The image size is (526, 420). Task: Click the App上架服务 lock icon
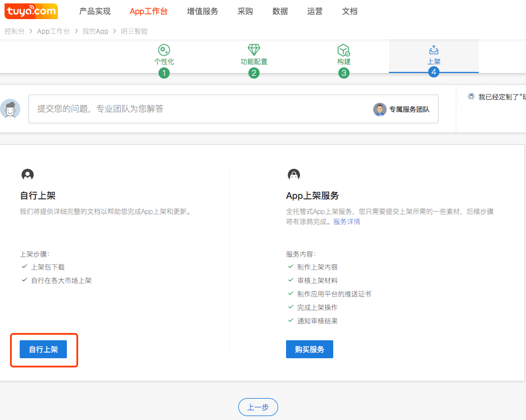[x=293, y=175]
